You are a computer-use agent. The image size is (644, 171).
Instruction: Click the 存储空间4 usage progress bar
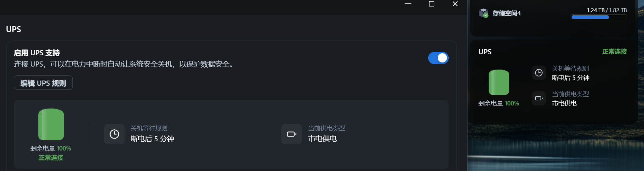[x=599, y=17]
